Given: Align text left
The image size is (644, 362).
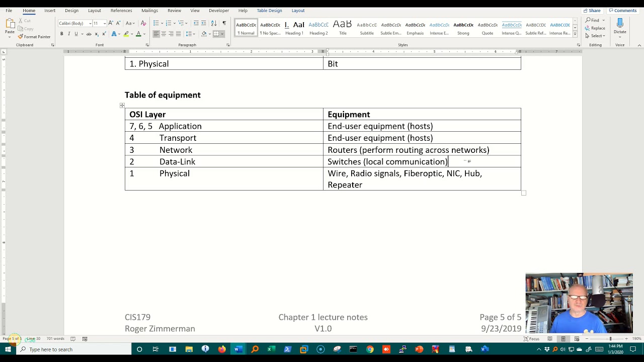Looking at the screenshot, I should [x=156, y=34].
